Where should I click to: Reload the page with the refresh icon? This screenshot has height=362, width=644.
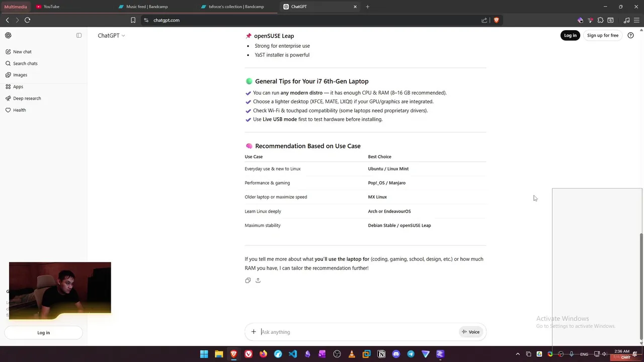pos(28,20)
